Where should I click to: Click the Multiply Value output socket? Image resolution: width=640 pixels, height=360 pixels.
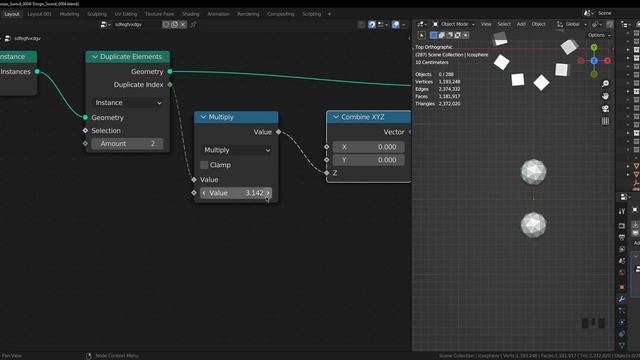click(x=278, y=132)
